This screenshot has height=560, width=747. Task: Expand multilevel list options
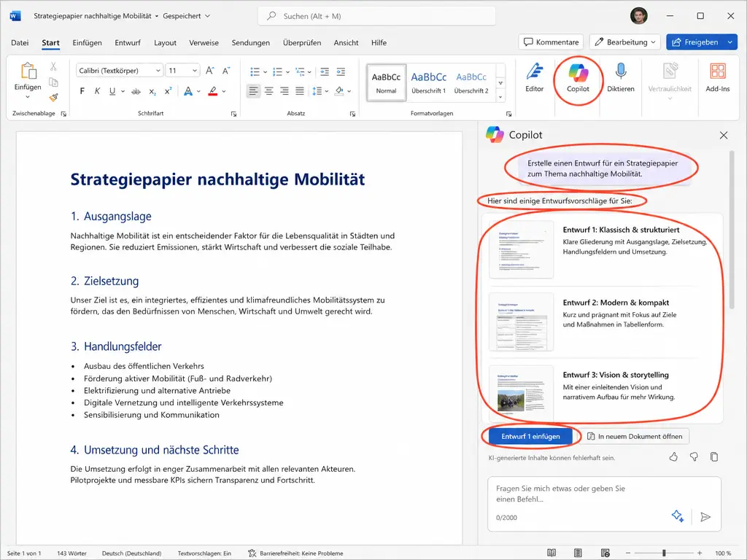(x=309, y=72)
